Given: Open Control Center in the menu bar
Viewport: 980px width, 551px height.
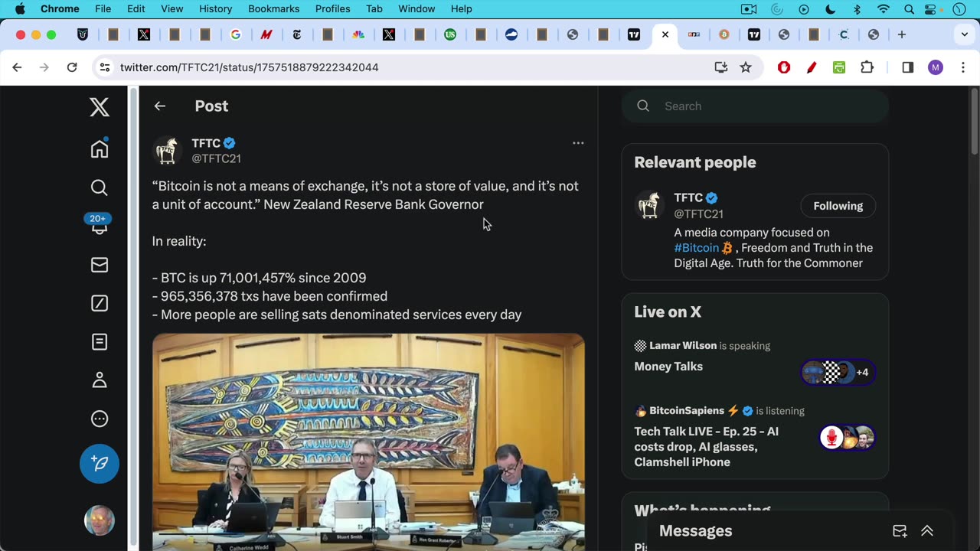Looking at the screenshot, I should click(932, 9).
